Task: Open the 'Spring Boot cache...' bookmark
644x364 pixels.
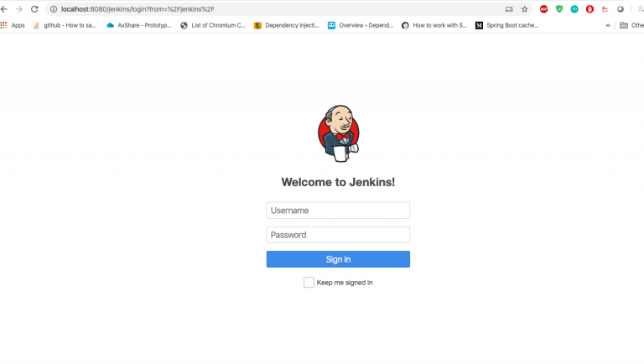Action: pos(507,25)
